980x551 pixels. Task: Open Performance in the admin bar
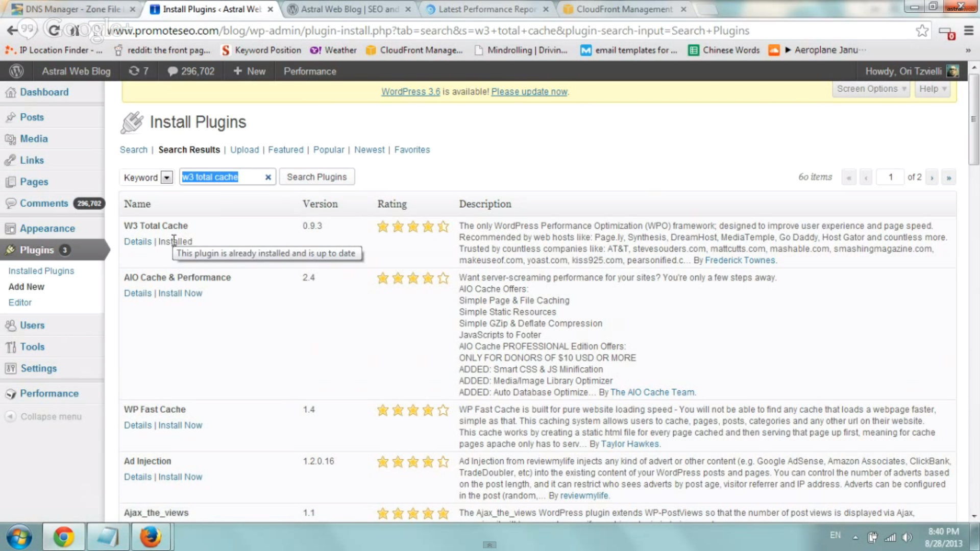[310, 71]
